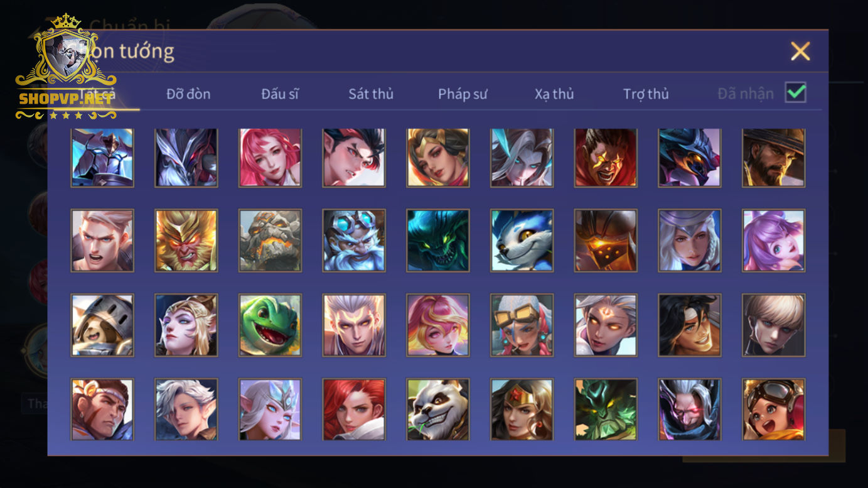This screenshot has height=488, width=868.
Task: Select the armored bear with helmet
Action: pos(102,325)
